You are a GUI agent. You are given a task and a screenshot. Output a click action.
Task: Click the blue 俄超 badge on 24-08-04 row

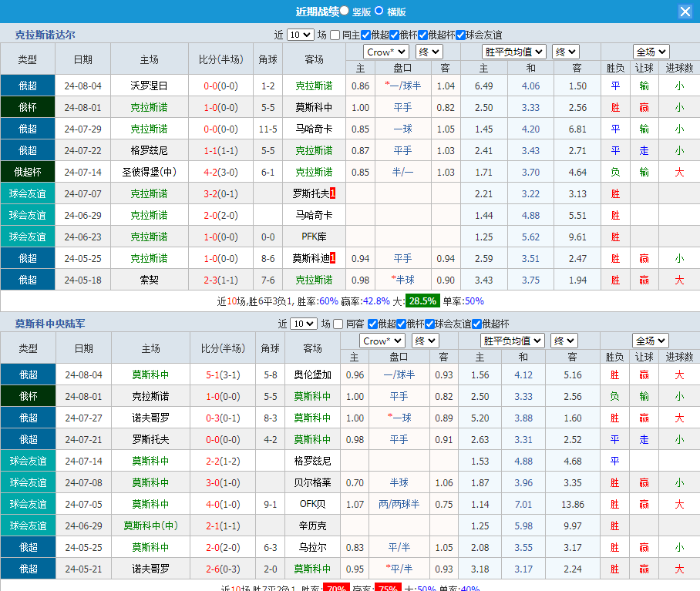27,86
